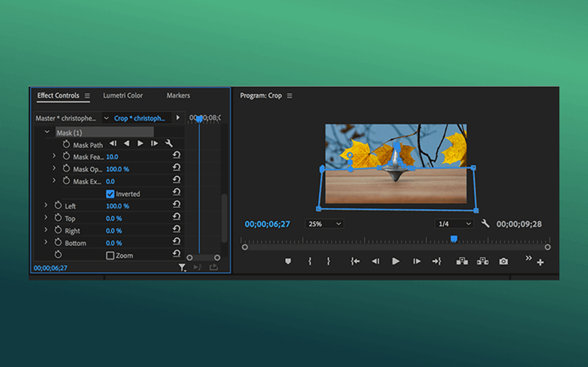Reset the Right crop parameter
This screenshot has height=367, width=588.
coord(176,230)
